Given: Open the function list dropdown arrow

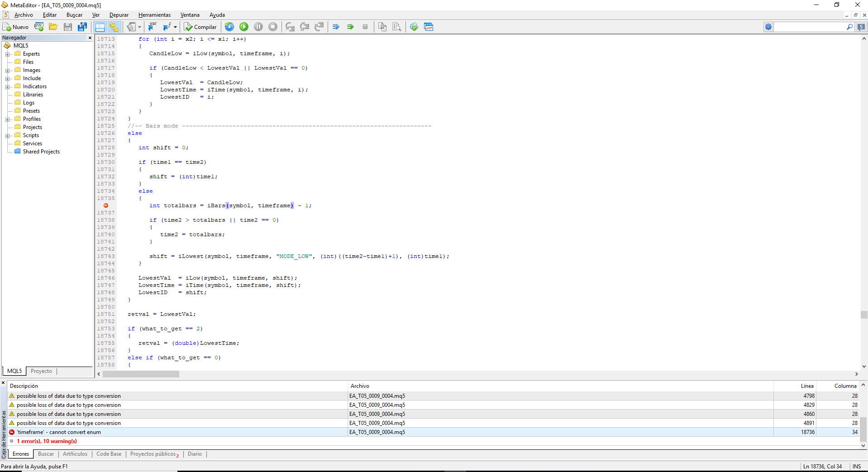Looking at the screenshot, I should pos(175,27).
